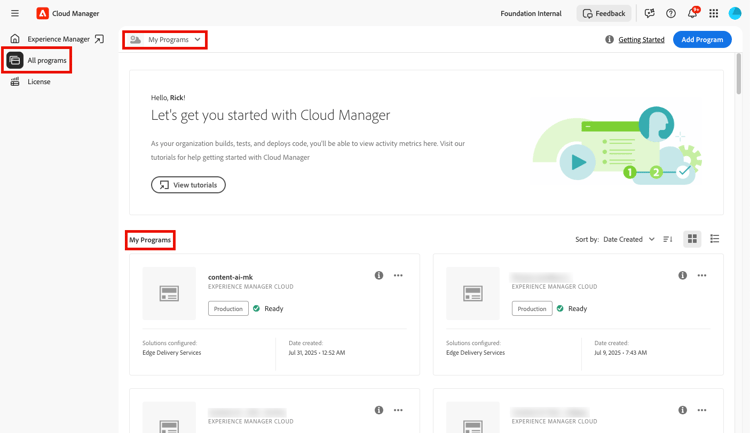Show info for the bottom-left program card

click(x=379, y=410)
